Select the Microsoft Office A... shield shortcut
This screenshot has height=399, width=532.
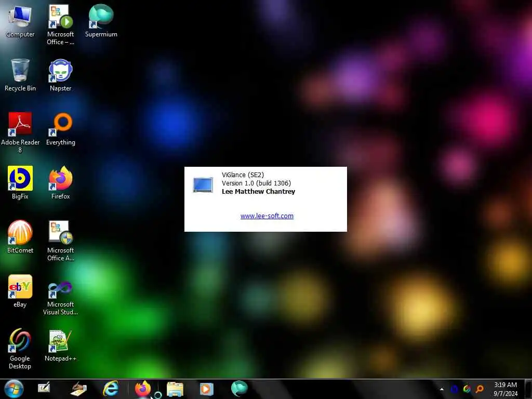[60, 241]
